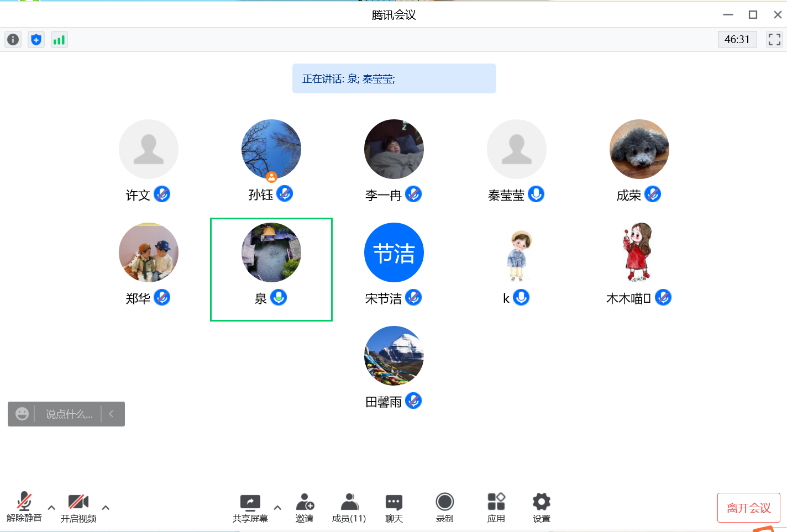
Task: Open the 聊天 chat panel
Action: tap(394, 508)
